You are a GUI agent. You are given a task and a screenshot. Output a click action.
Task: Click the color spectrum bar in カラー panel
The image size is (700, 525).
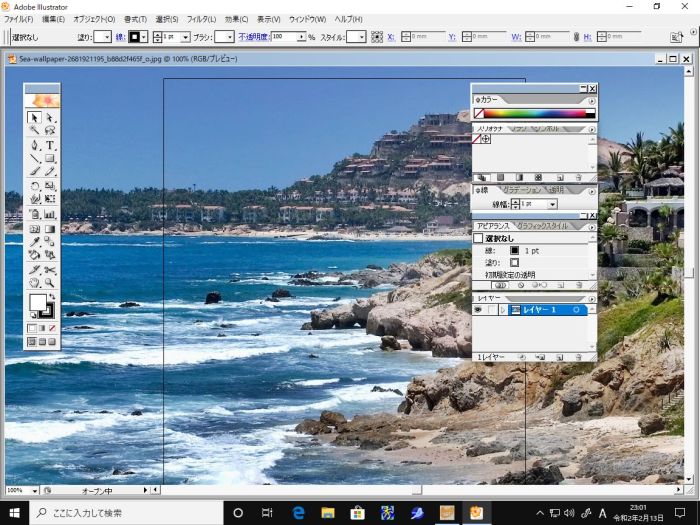click(535, 113)
